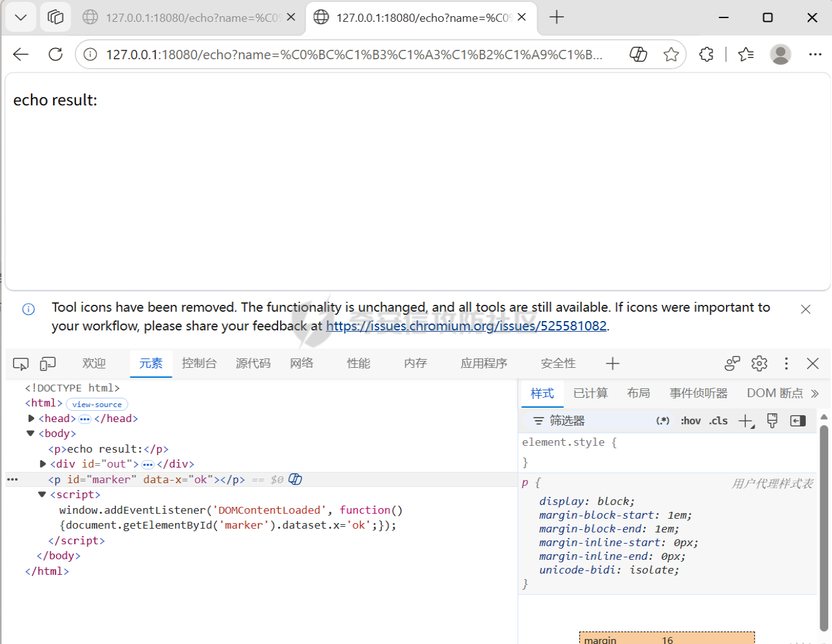Collapse the body element node
The width and height of the screenshot is (832, 644).
pos(31,433)
